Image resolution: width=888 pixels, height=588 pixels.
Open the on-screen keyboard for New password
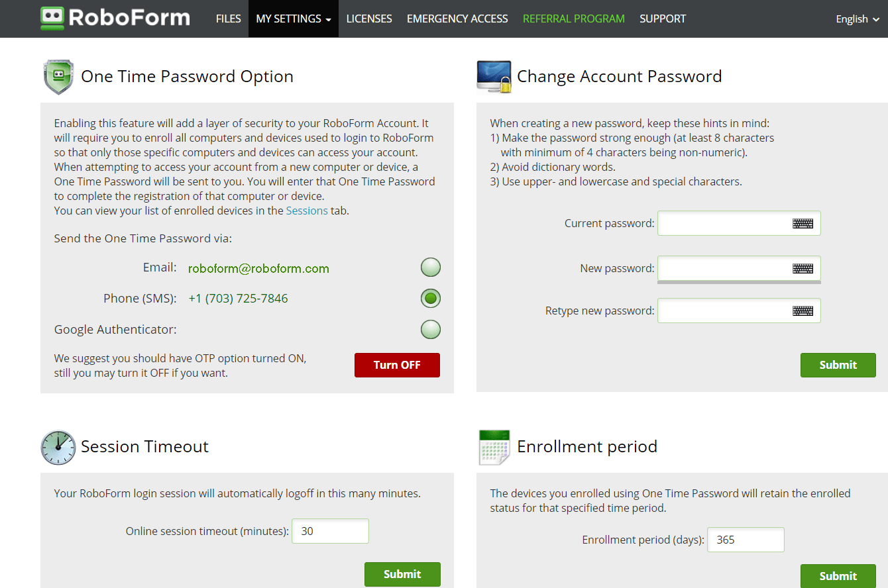(803, 268)
